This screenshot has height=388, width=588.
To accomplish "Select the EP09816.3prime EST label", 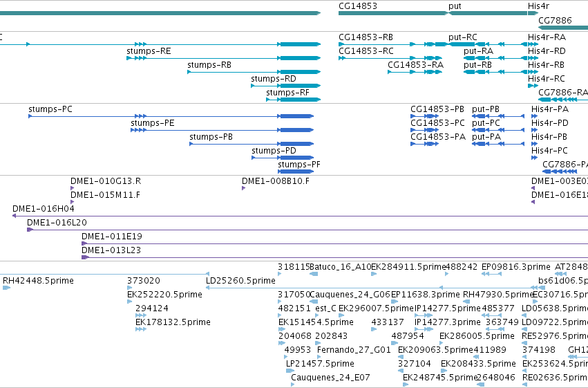I will click(x=516, y=267).
